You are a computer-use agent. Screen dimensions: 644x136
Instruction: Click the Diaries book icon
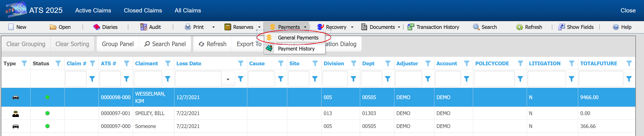coord(97,27)
